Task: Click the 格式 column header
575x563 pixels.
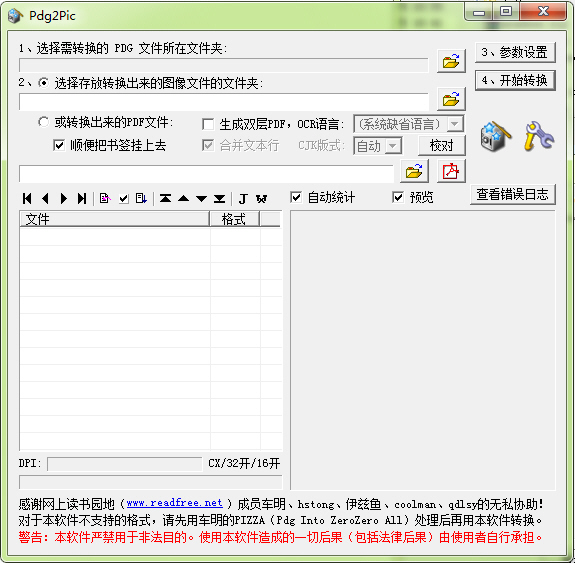Action: 235,219
